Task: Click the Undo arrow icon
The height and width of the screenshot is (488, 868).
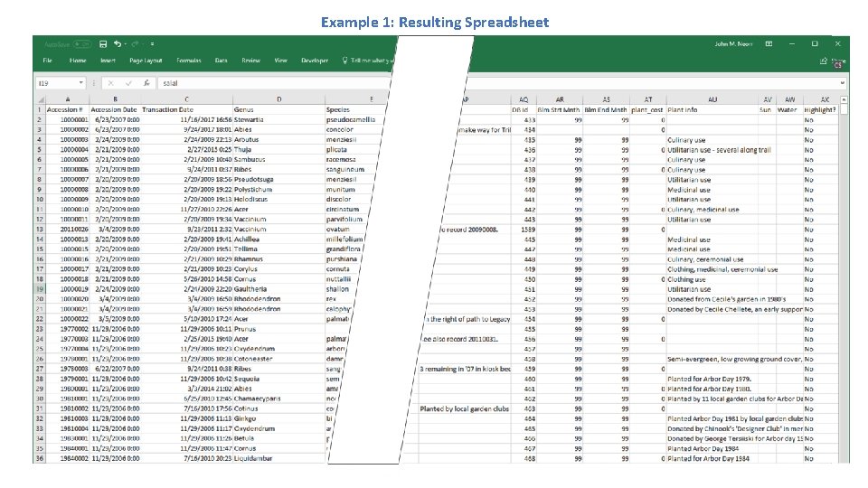Action: (x=117, y=43)
